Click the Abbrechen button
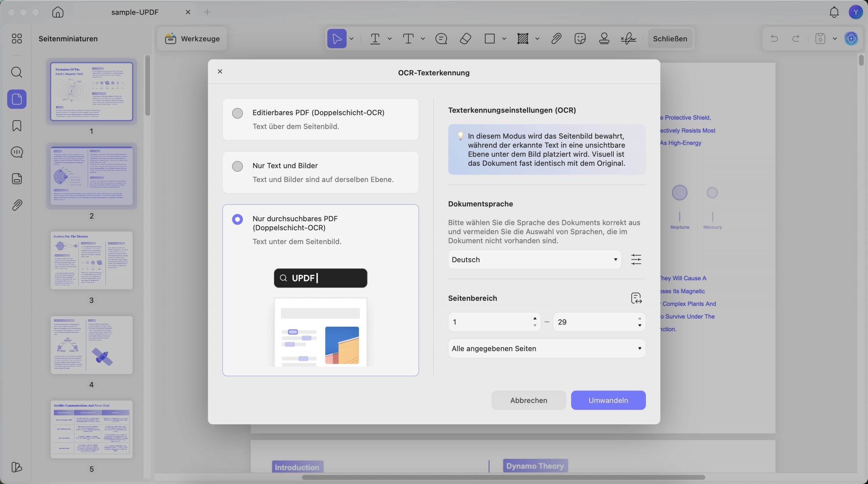Viewport: 868px width, 484px height. click(529, 400)
